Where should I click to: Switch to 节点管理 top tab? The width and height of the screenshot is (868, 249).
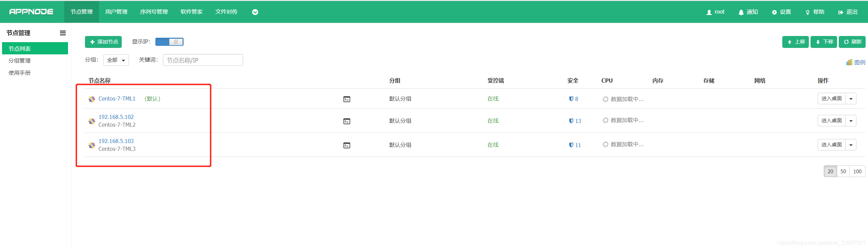click(x=82, y=12)
